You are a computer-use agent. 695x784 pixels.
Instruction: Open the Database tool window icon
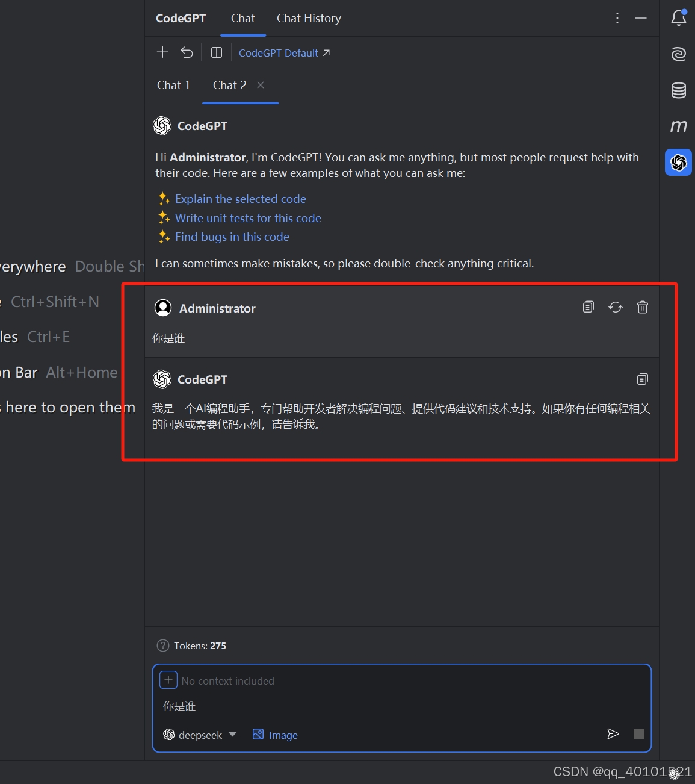(x=679, y=90)
